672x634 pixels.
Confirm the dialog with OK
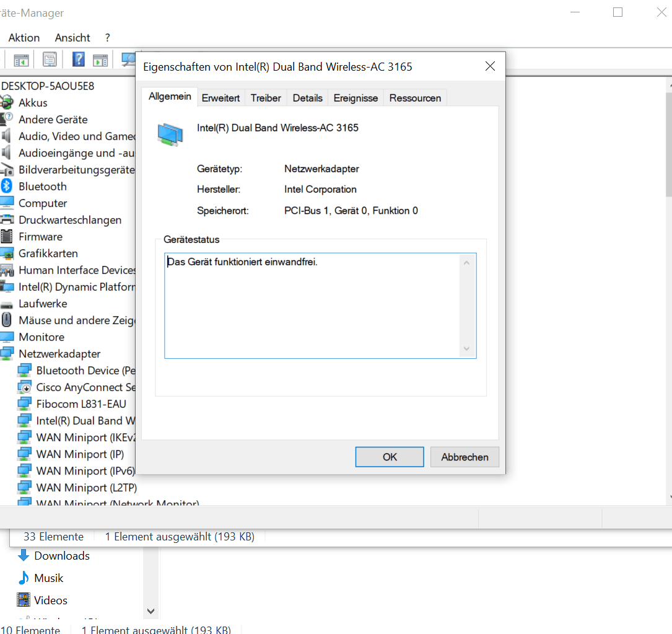tap(390, 457)
